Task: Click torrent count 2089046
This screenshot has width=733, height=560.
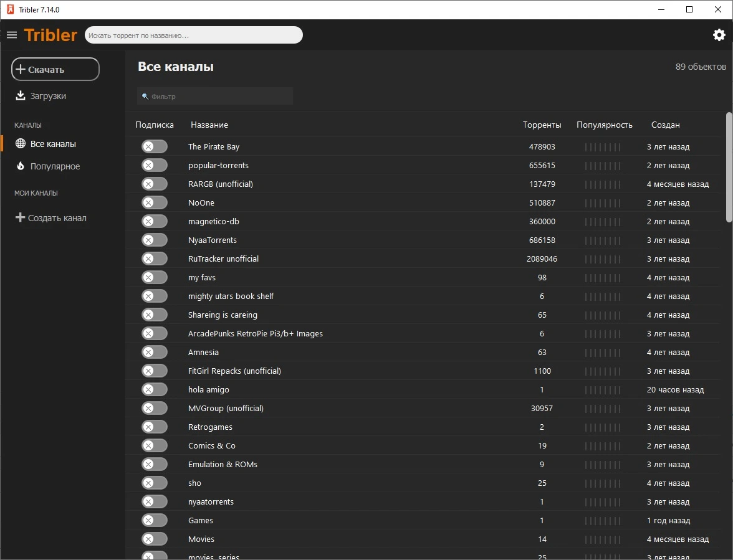Action: point(542,259)
